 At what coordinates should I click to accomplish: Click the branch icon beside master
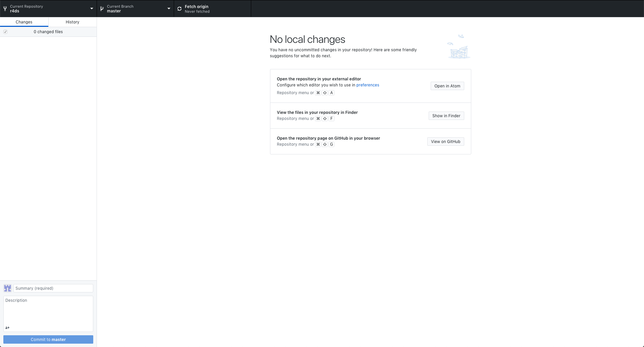click(x=102, y=9)
